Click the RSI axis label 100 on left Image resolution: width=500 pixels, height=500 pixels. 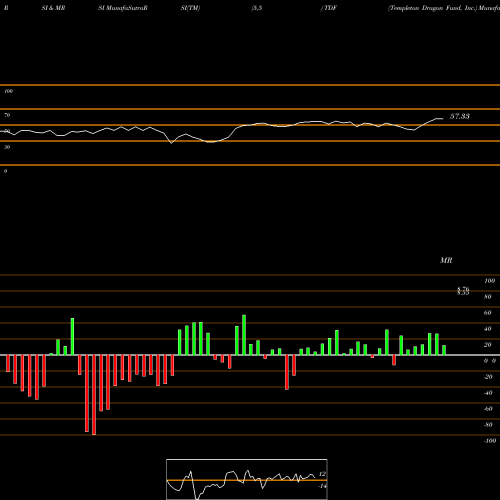click(8, 91)
